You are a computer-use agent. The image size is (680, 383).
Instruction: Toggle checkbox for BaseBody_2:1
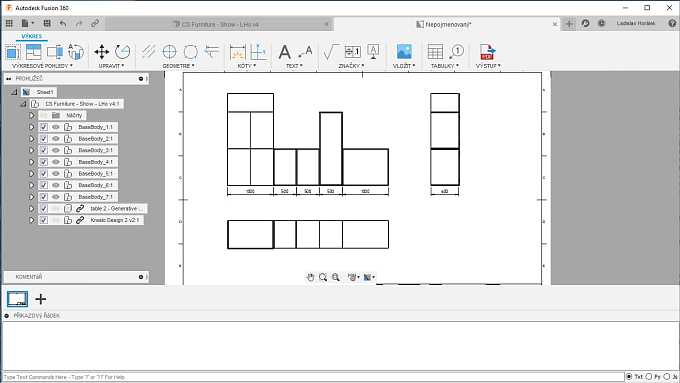pyautogui.click(x=44, y=139)
